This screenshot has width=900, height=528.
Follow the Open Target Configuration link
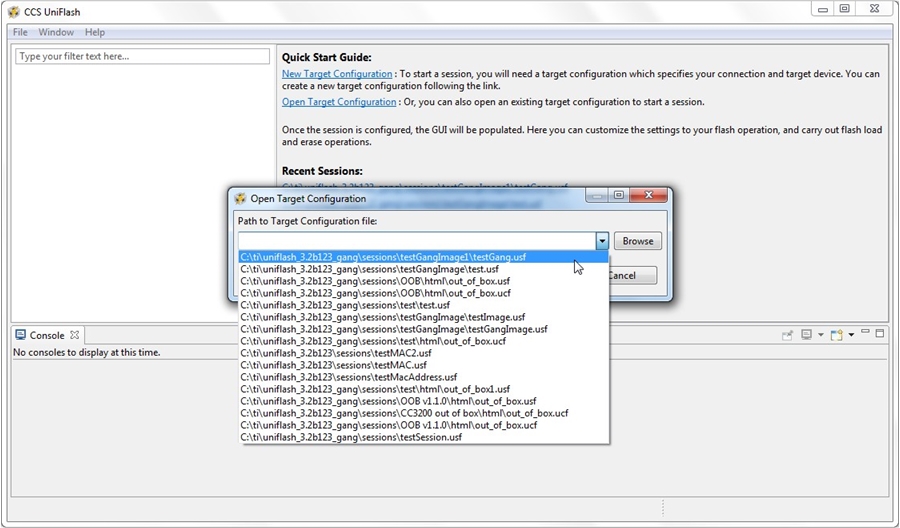pos(339,102)
